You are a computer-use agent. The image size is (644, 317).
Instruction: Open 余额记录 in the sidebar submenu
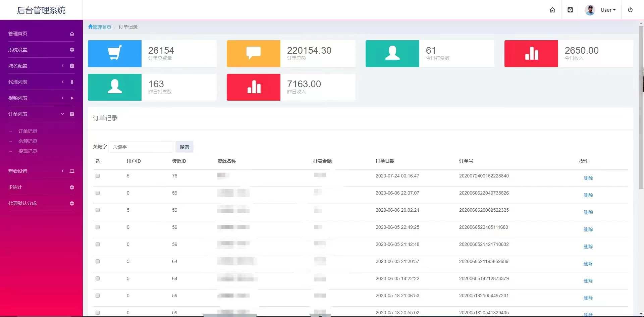[28, 141]
